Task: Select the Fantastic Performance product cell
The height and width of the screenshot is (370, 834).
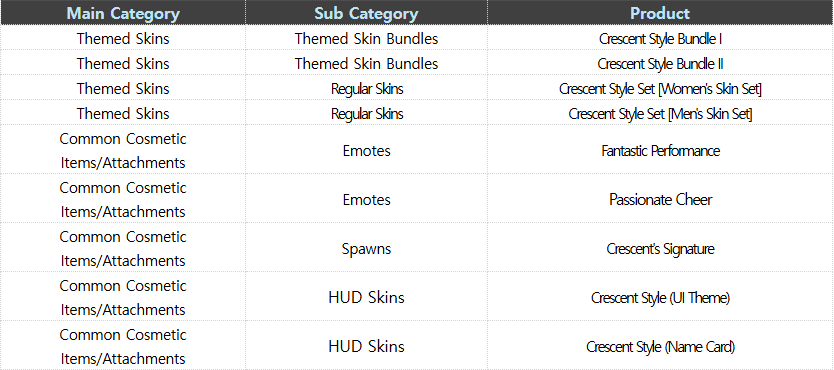Action: [x=660, y=150]
